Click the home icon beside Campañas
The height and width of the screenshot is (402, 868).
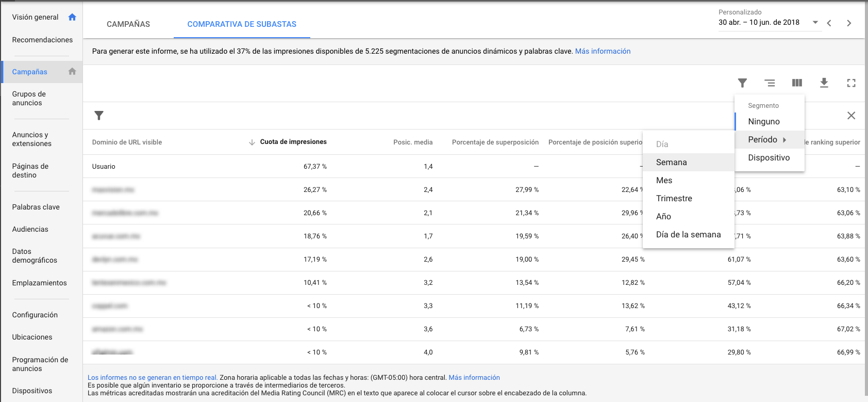coord(72,71)
